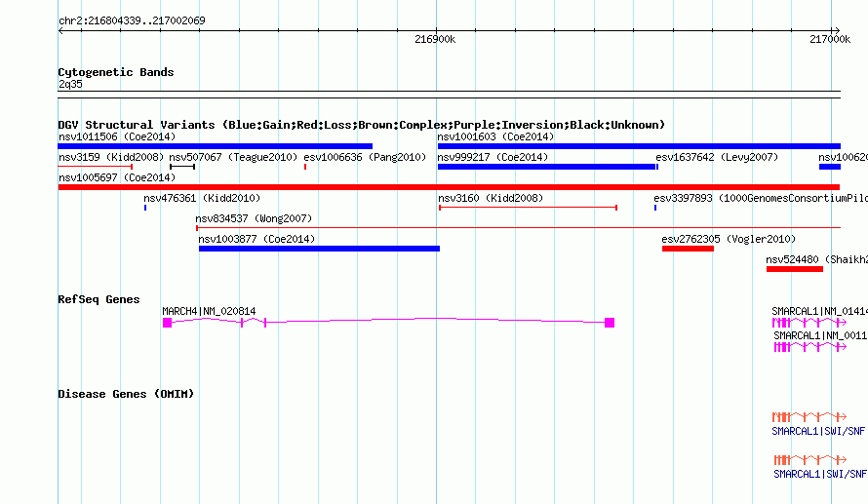Click the chr2:216804339..217002069 coordinates text
Viewport: 868px width, 504px height.
tap(132, 20)
